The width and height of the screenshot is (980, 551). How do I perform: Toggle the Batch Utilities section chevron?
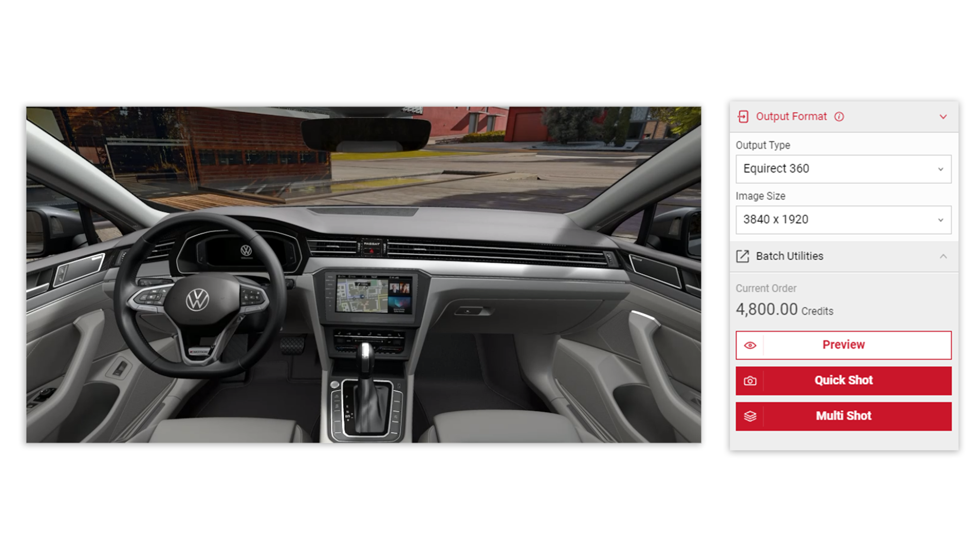click(943, 256)
